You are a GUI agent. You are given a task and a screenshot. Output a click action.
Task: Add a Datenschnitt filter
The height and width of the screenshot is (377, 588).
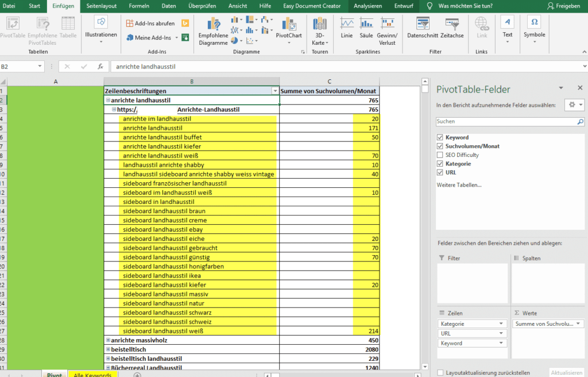pos(423,28)
